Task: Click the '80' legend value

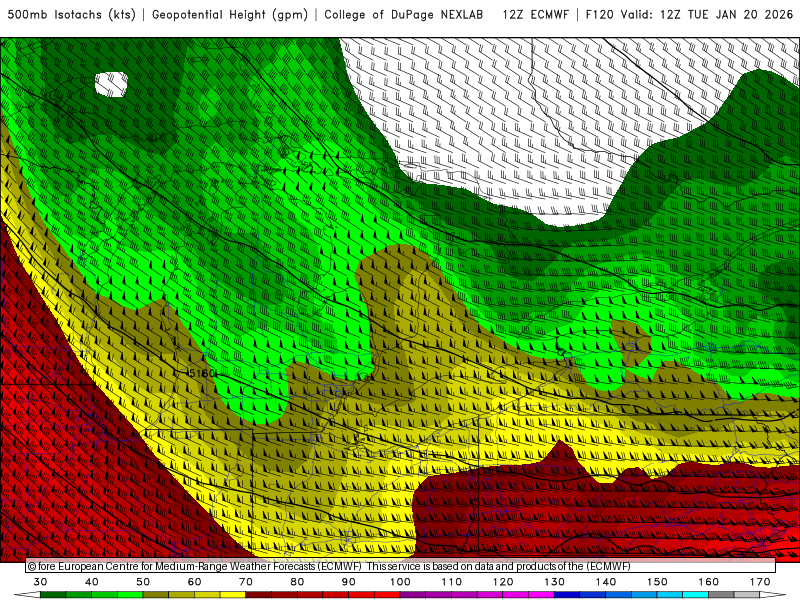Action: click(x=297, y=582)
